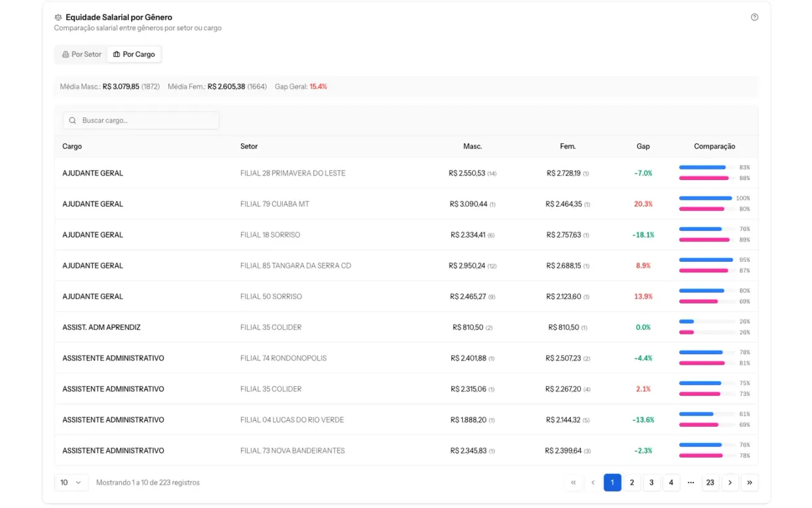The width and height of the screenshot is (812, 508).
Task: Click pink 88% bar for FILIAL 28 PRIMAVERA
Action: click(x=704, y=178)
